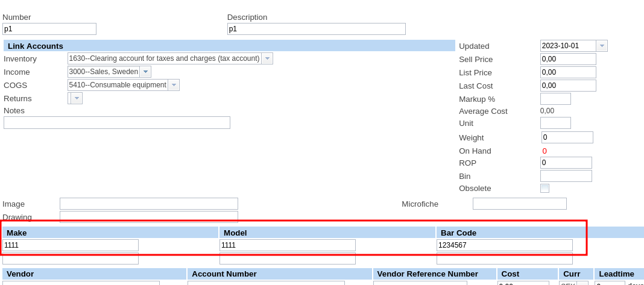Image resolution: width=644 pixels, height=285 pixels.
Task: Click the Sell Price field
Action: tap(568, 59)
